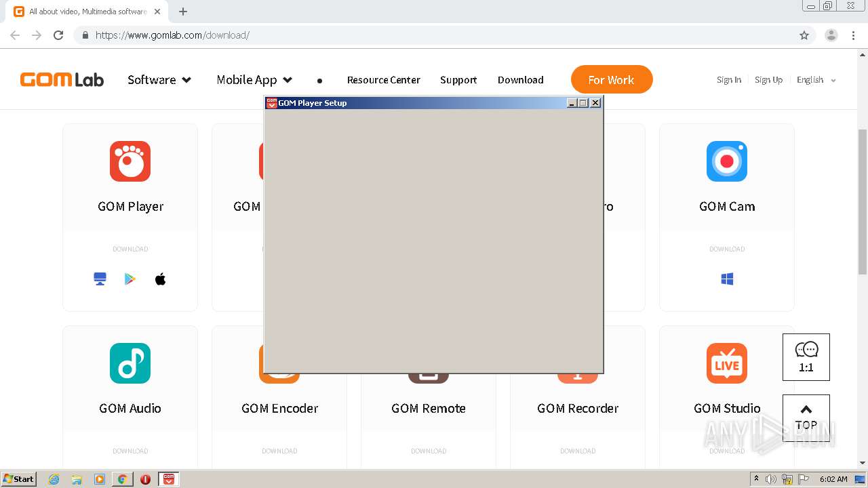Screen dimensions: 868x488
Task: Open the red Opera taskbar icon
Action: point(145,479)
